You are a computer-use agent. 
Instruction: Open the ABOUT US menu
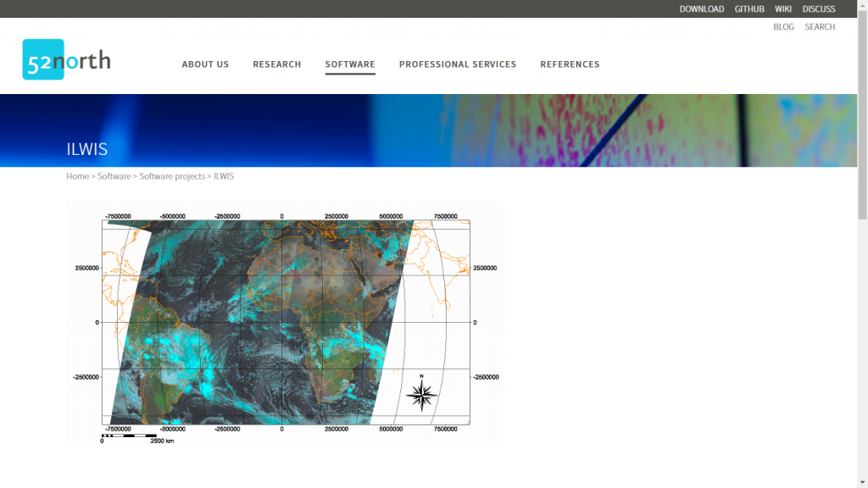pyautogui.click(x=205, y=64)
